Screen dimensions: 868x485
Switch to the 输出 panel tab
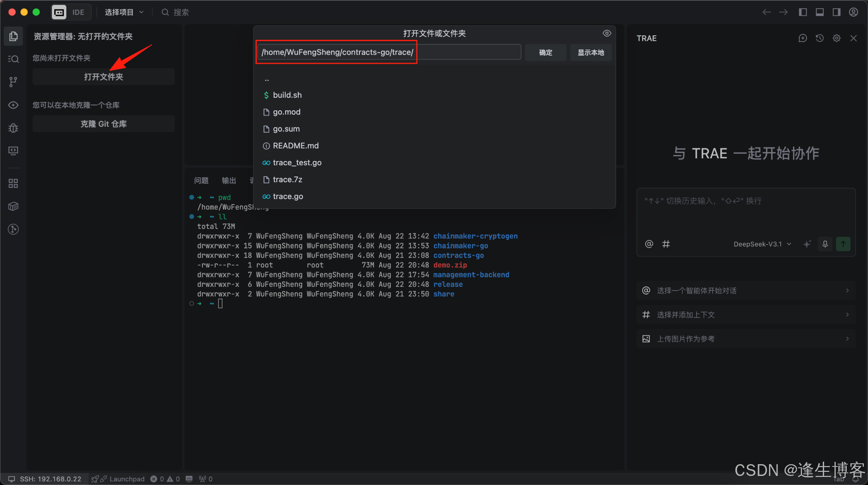(229, 181)
